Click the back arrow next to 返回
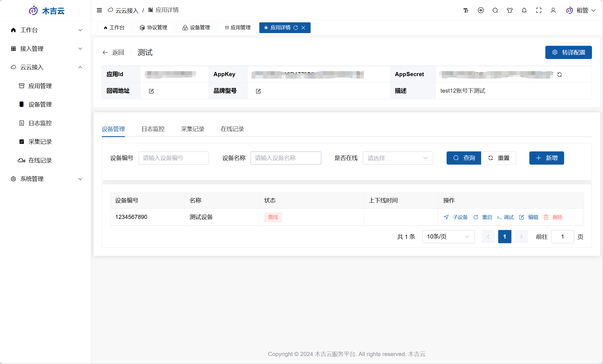Screen dimensions: 603x364 tap(105, 52)
